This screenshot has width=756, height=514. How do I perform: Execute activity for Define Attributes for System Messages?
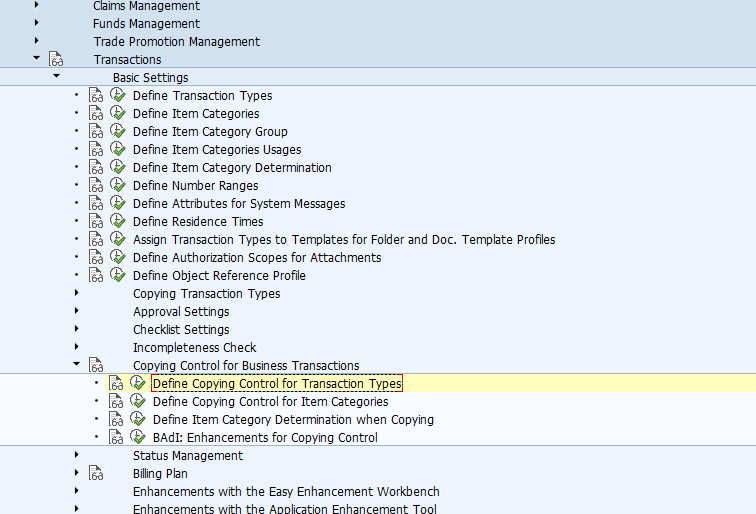(x=118, y=203)
